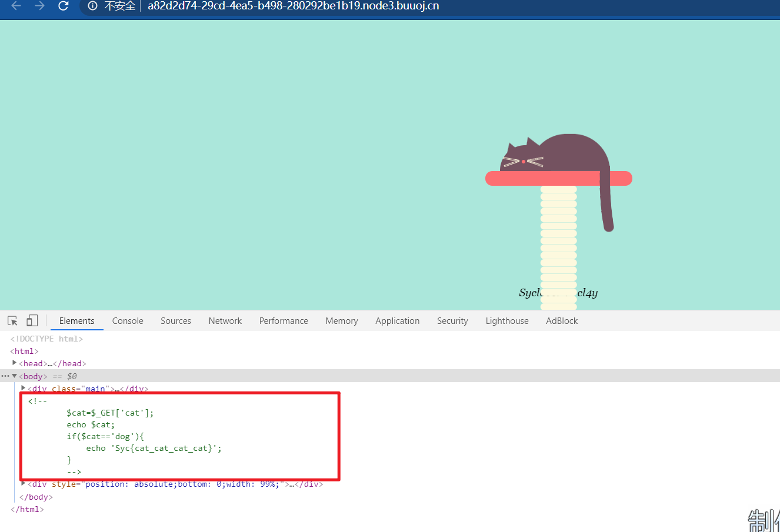This screenshot has height=532, width=780.
Task: Expand the position absolute div node
Action: tap(24, 484)
